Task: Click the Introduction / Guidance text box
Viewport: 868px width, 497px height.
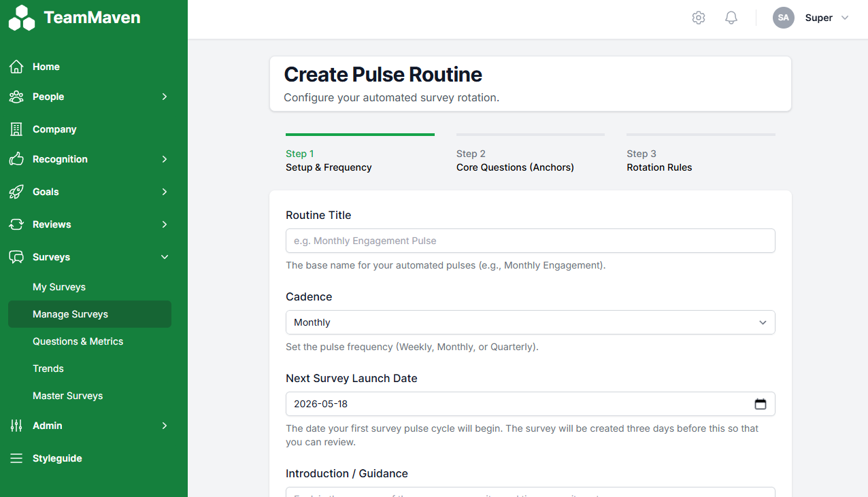Action: click(531, 492)
